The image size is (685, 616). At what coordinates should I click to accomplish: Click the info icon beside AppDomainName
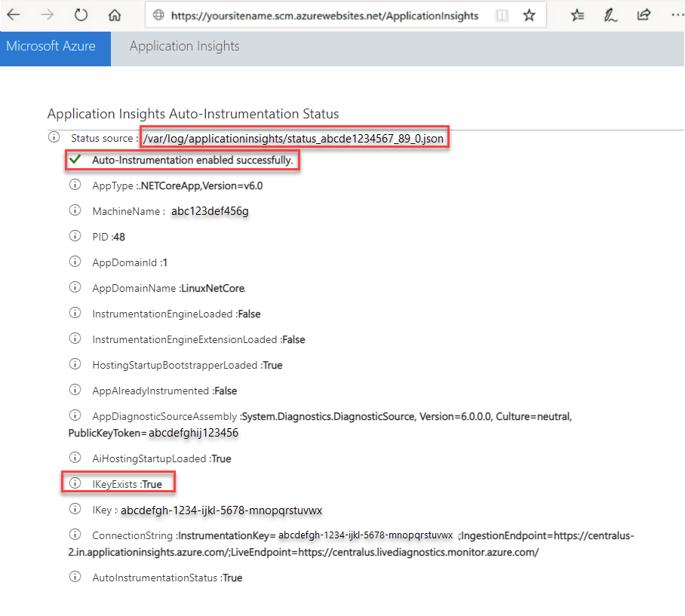(75, 287)
